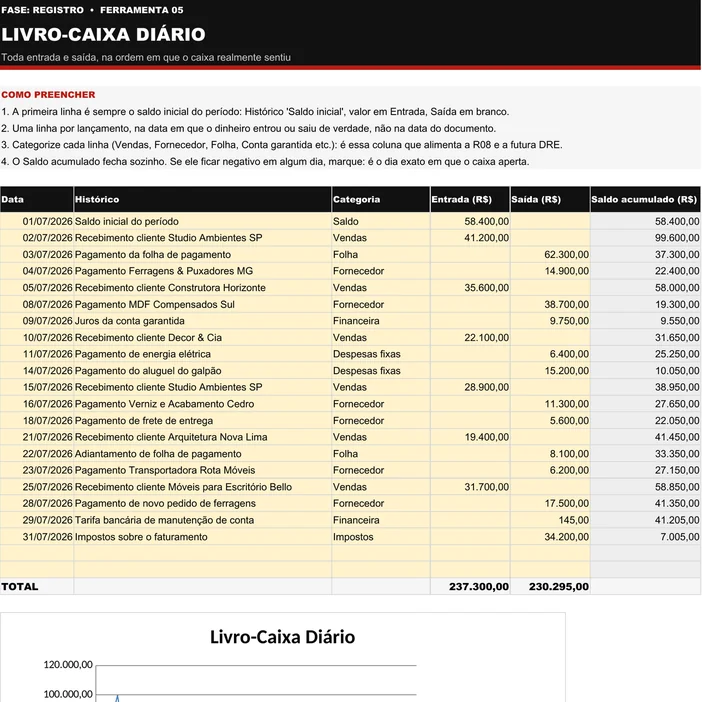
Task: Click 'Pagamento do aluguel do galpão'
Action: coord(202,371)
